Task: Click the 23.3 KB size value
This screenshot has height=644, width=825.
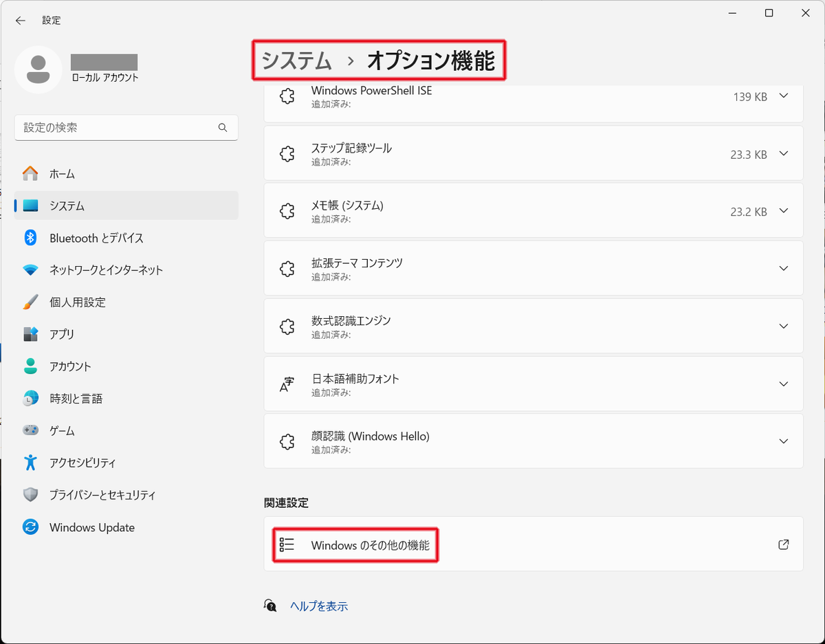Action: coord(749,155)
